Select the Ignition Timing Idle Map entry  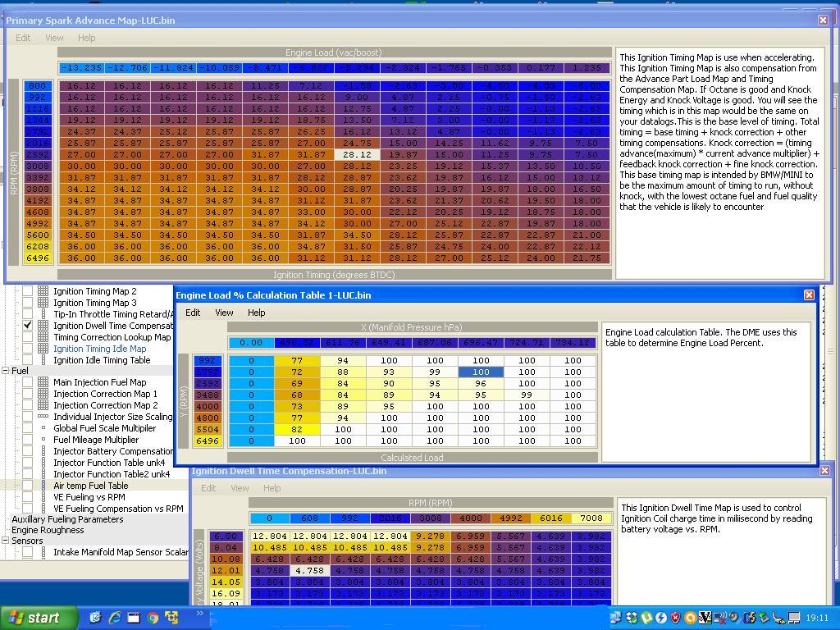(99, 349)
